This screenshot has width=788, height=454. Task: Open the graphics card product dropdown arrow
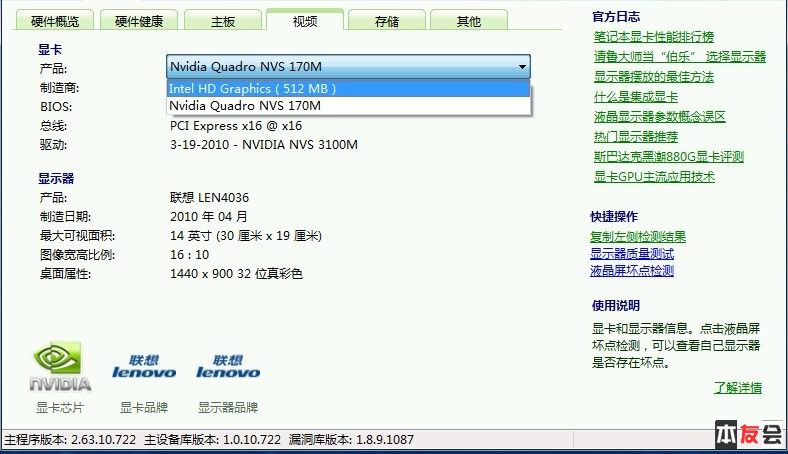click(x=522, y=67)
